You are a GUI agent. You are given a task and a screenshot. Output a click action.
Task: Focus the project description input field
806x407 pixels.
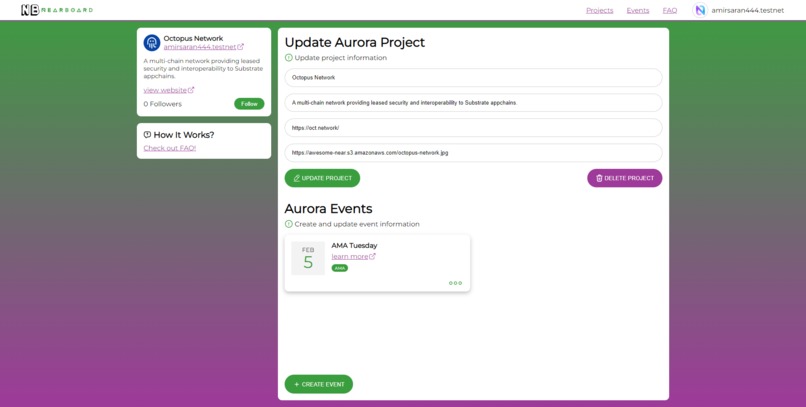[x=473, y=103]
